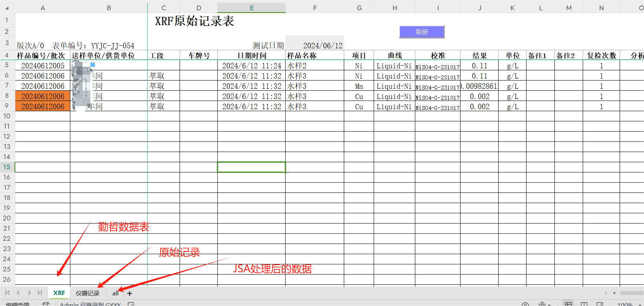The image size is (644, 306).
Task: Go to the previous sheet tab
Action: (18, 293)
